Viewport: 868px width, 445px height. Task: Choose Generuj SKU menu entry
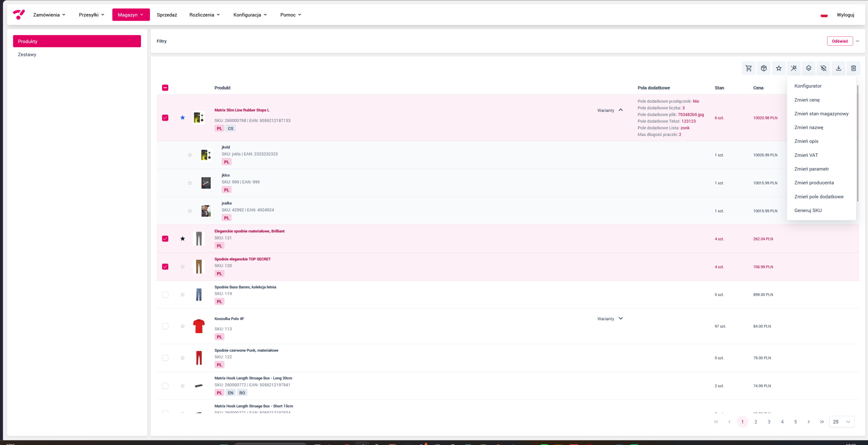click(x=808, y=210)
